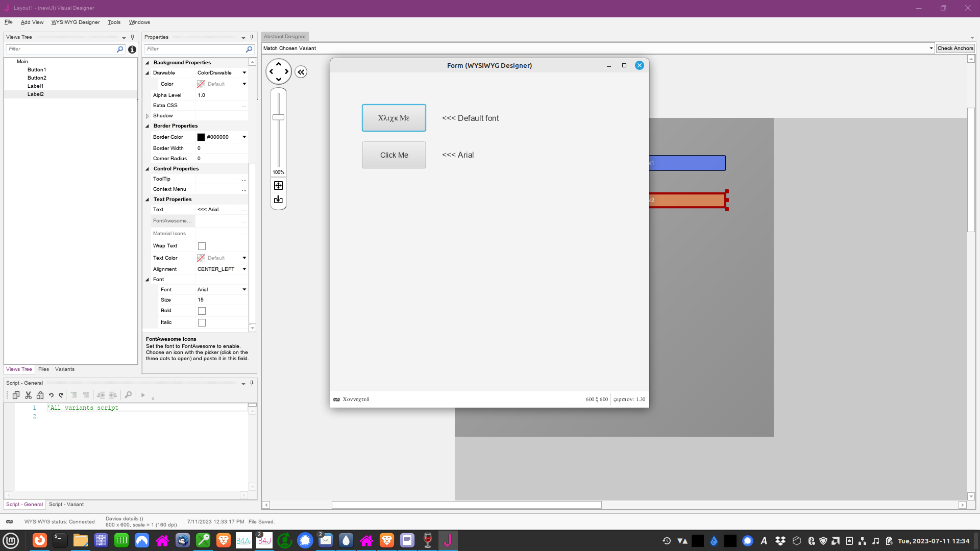Click the fit-to-view icon below zoom slider

(278, 185)
